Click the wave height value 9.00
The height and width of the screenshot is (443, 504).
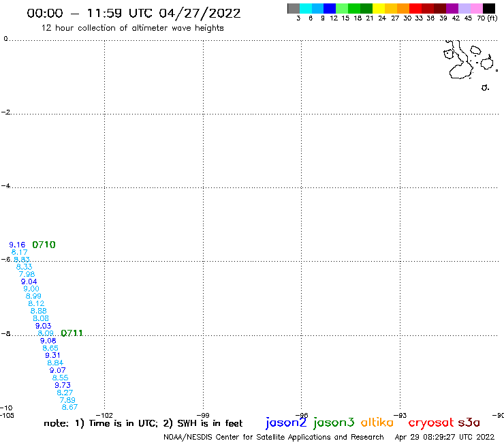tap(31, 289)
